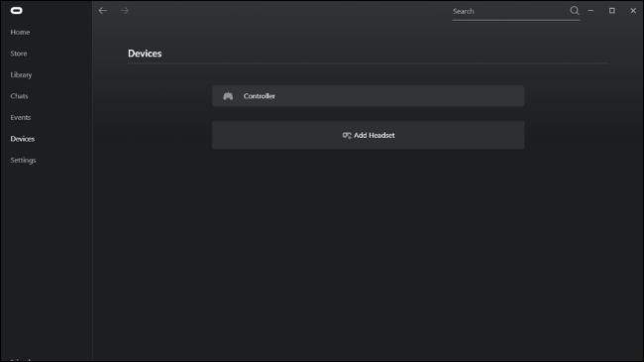The width and height of the screenshot is (644, 362).
Task: Open Chats in the sidebar
Action: click(x=19, y=96)
